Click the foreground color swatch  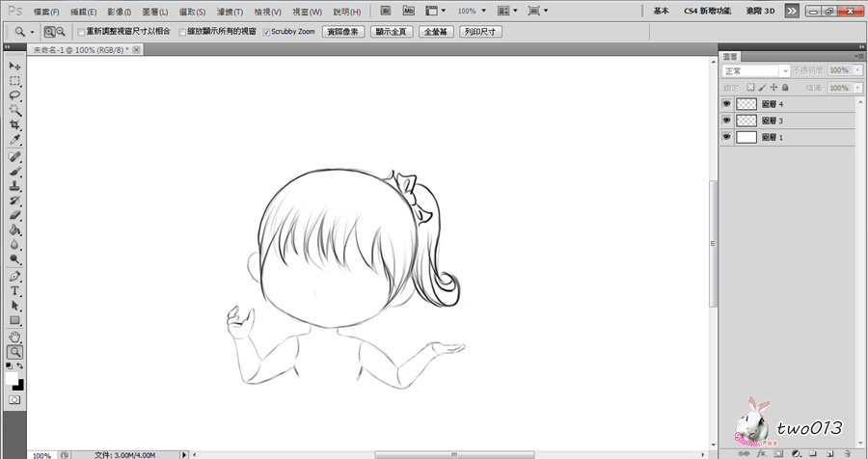click(12, 378)
